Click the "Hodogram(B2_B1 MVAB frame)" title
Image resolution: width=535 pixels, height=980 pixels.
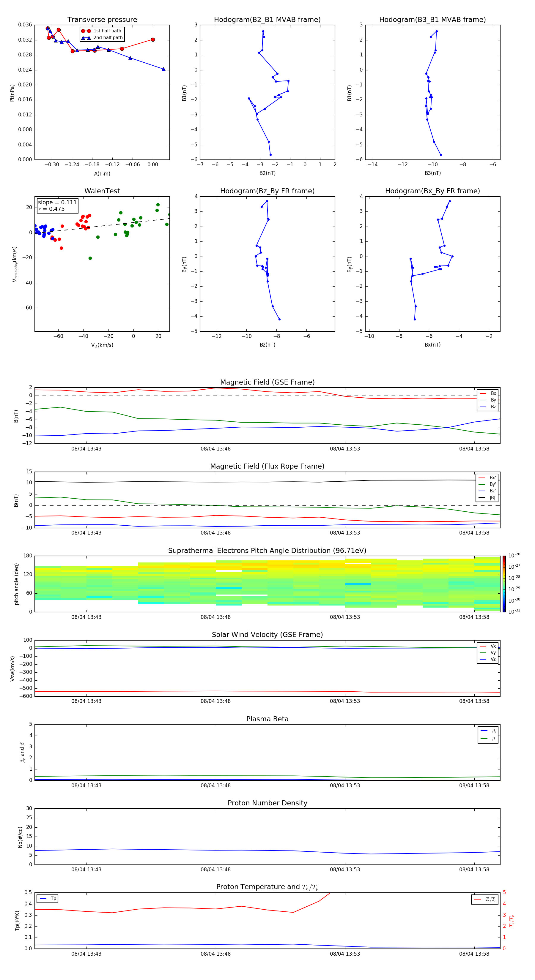[x=267, y=19]
